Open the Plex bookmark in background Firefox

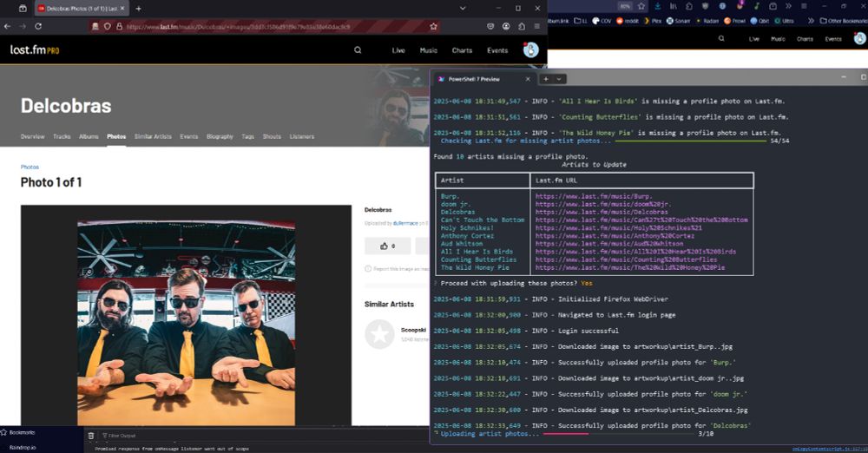click(654, 21)
